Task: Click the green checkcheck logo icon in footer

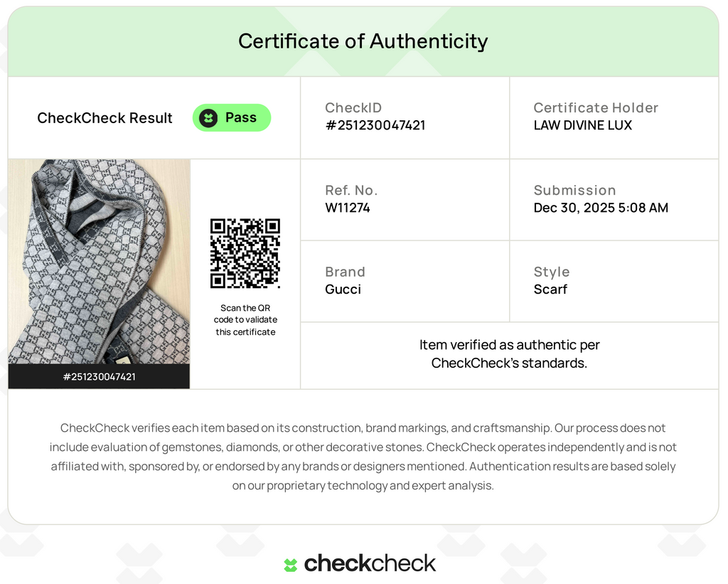Action: click(291, 565)
